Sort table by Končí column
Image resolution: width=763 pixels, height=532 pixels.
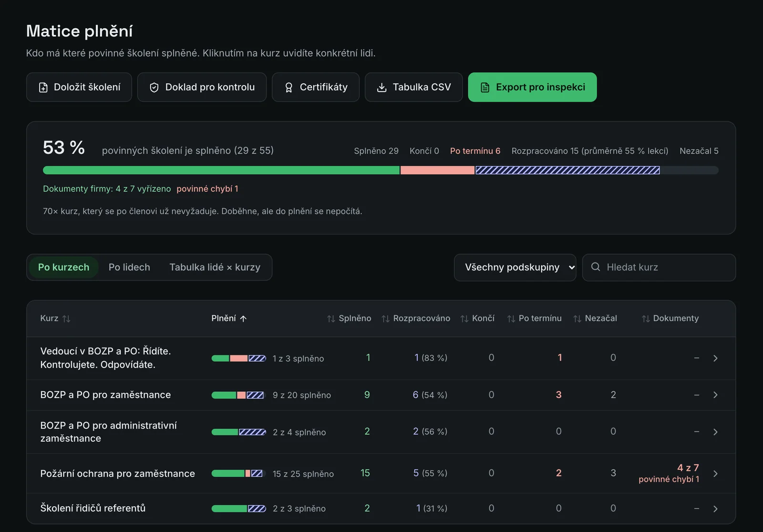pyautogui.click(x=477, y=318)
